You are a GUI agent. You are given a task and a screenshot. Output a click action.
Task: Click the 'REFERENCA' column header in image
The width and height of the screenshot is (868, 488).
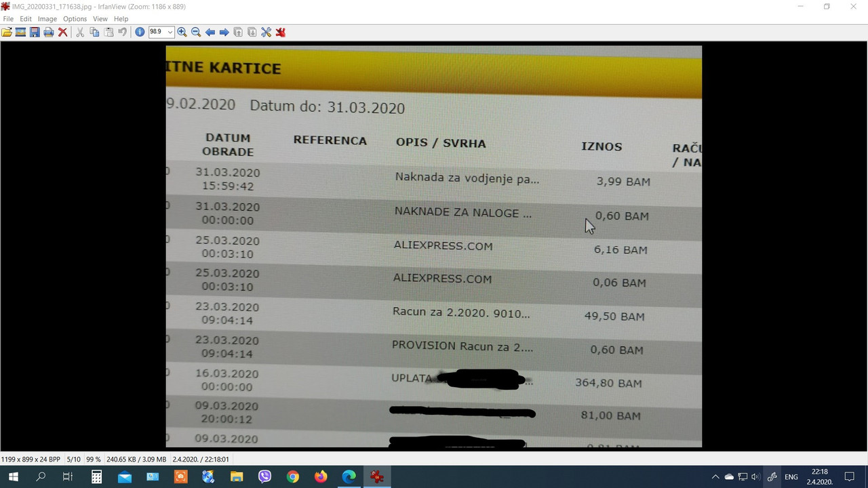coord(330,140)
